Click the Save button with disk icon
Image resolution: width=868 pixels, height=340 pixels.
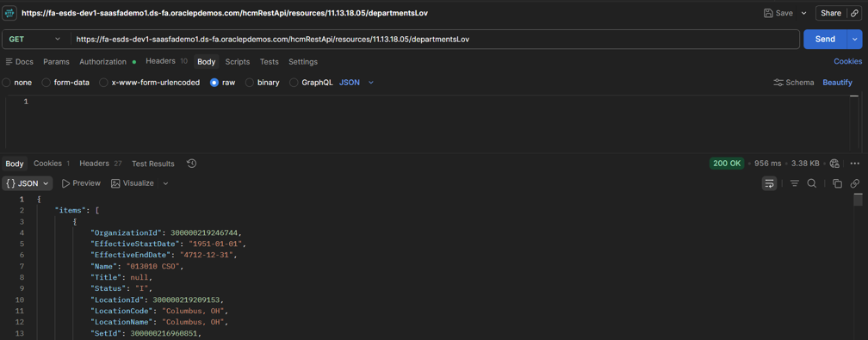point(778,13)
